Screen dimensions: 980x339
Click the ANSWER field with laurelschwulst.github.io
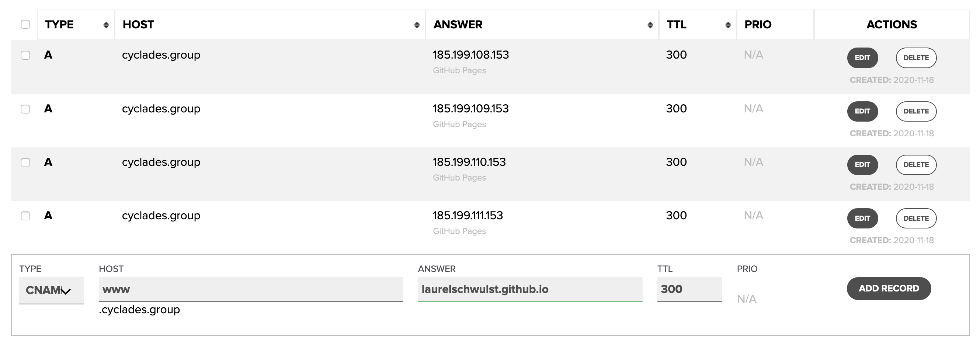pos(530,289)
